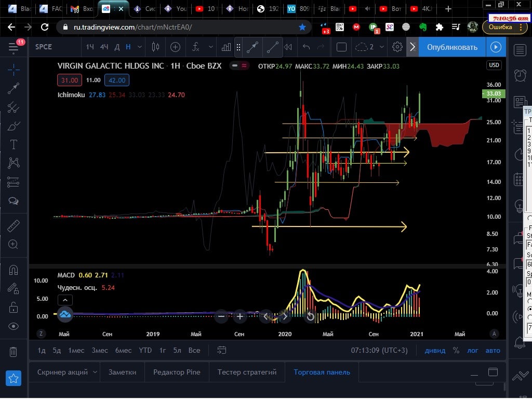Open the financials bar chart icon
This screenshot has height=399, width=532.
tap(226, 47)
